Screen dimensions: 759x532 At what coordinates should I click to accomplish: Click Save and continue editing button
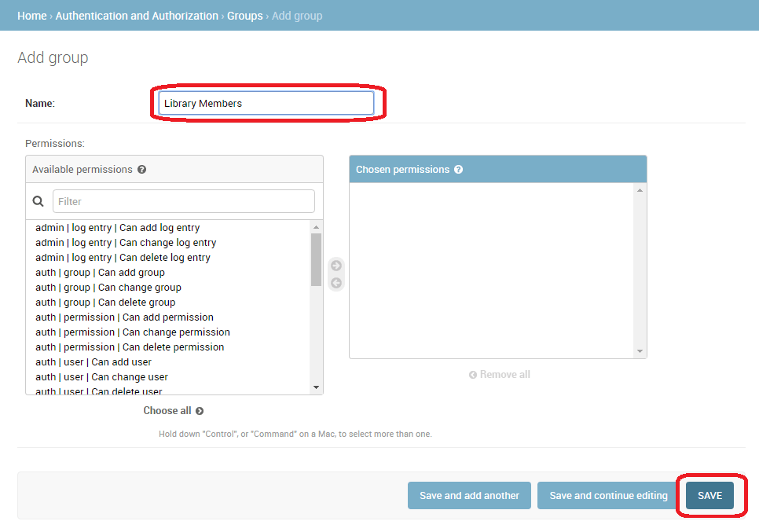pyautogui.click(x=608, y=496)
